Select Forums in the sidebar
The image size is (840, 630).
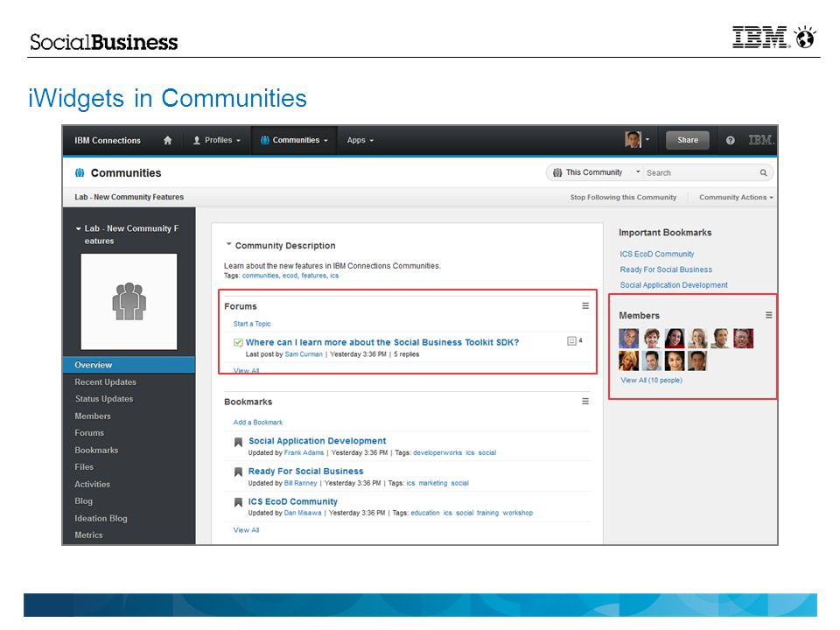pos(89,433)
